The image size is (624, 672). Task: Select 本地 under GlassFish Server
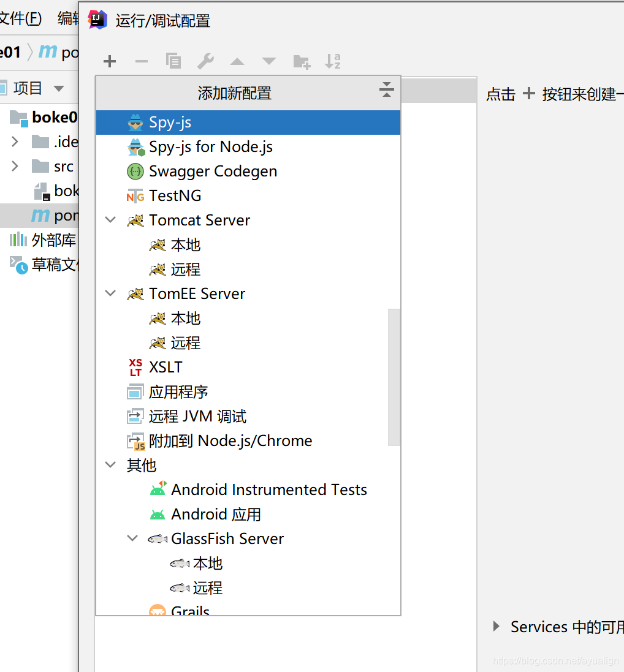pos(248,564)
